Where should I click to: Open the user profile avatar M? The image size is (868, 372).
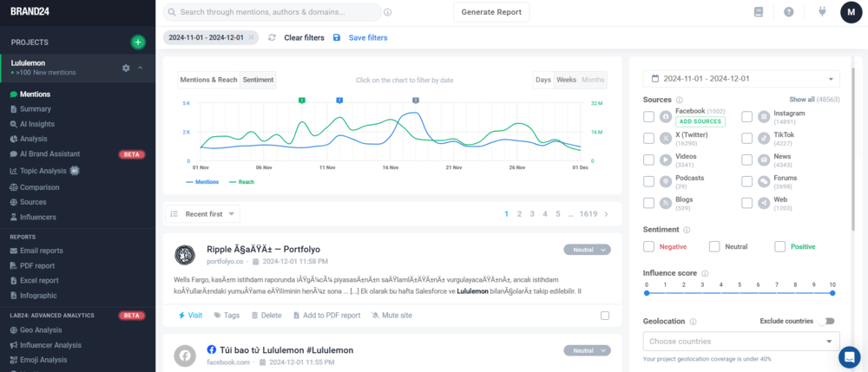click(x=851, y=12)
